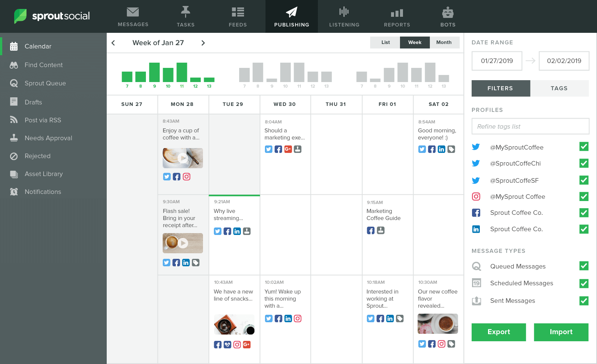Screen dimensions: 597x364
Task: Go to the previous week
Action: 113,43
